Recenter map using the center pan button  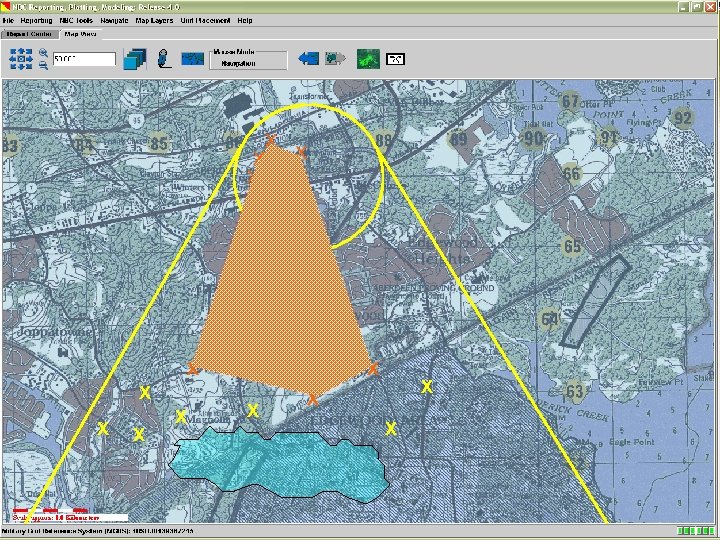tap(21, 59)
